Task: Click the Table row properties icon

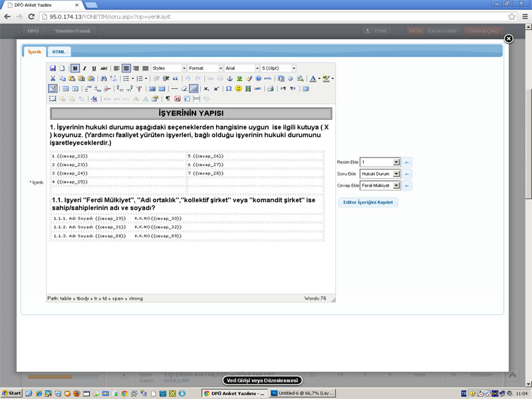Action: click(65, 88)
